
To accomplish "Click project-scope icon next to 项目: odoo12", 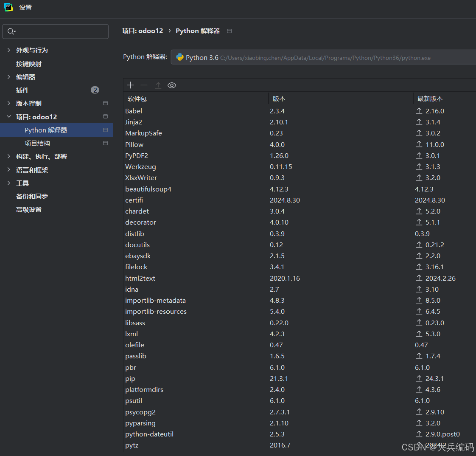I will (105, 116).
